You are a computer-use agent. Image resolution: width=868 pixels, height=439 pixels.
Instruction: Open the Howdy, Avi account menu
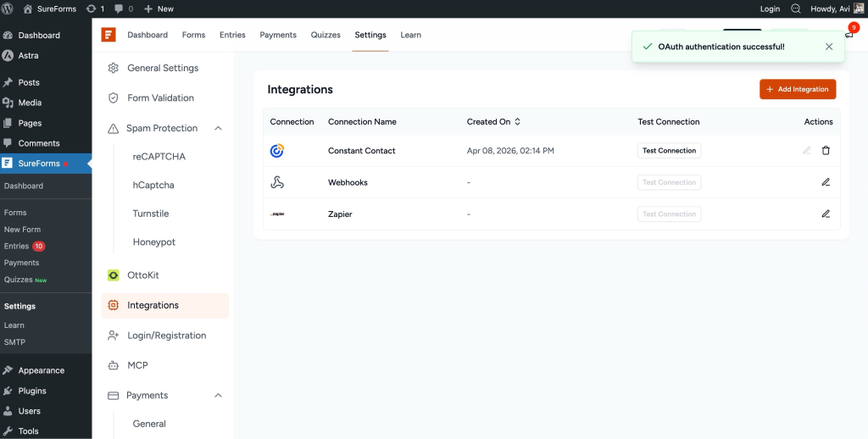click(837, 8)
